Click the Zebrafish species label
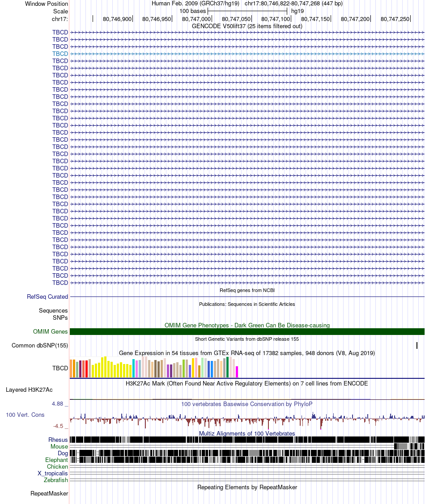The height and width of the screenshot is (504, 425). (x=56, y=480)
